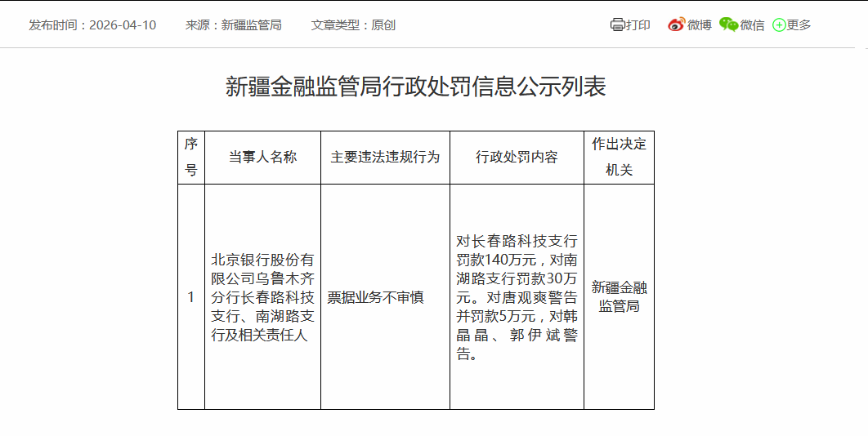The width and height of the screenshot is (868, 436).
Task: Click the printer icon
Action: [x=617, y=24]
